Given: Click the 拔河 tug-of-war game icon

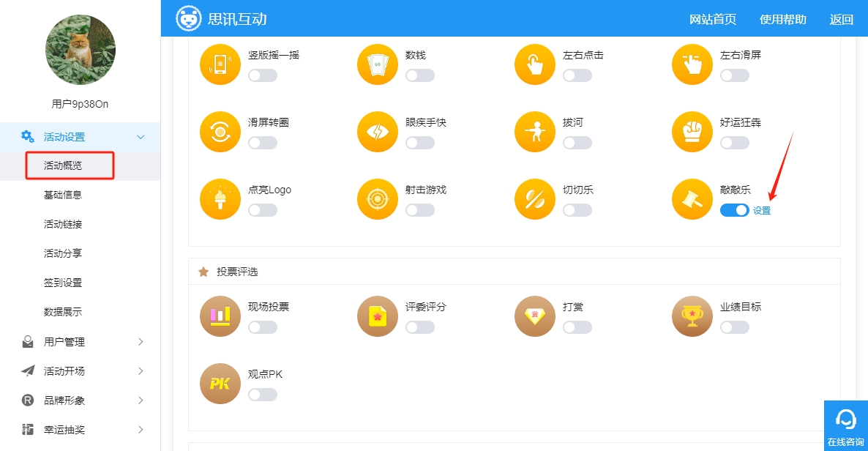Looking at the screenshot, I should (x=535, y=132).
